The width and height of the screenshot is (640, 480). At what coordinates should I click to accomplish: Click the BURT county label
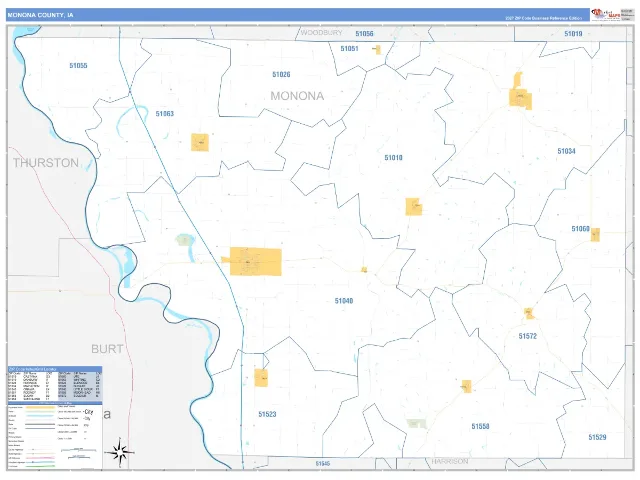tap(107, 349)
